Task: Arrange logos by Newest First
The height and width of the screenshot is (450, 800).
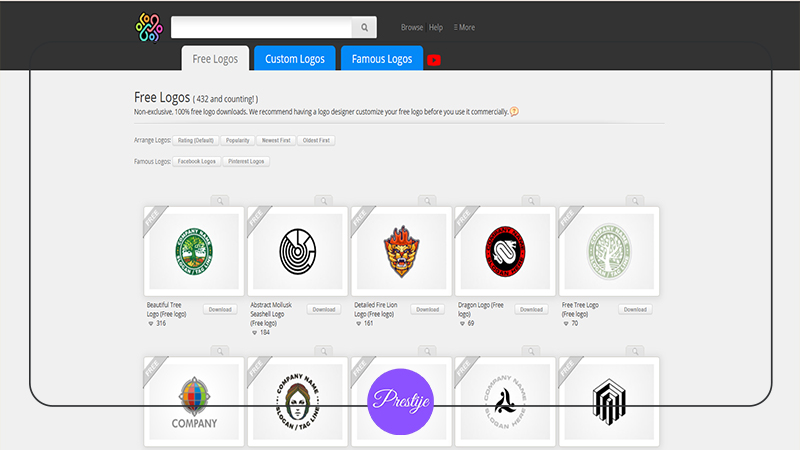Action: pyautogui.click(x=276, y=140)
